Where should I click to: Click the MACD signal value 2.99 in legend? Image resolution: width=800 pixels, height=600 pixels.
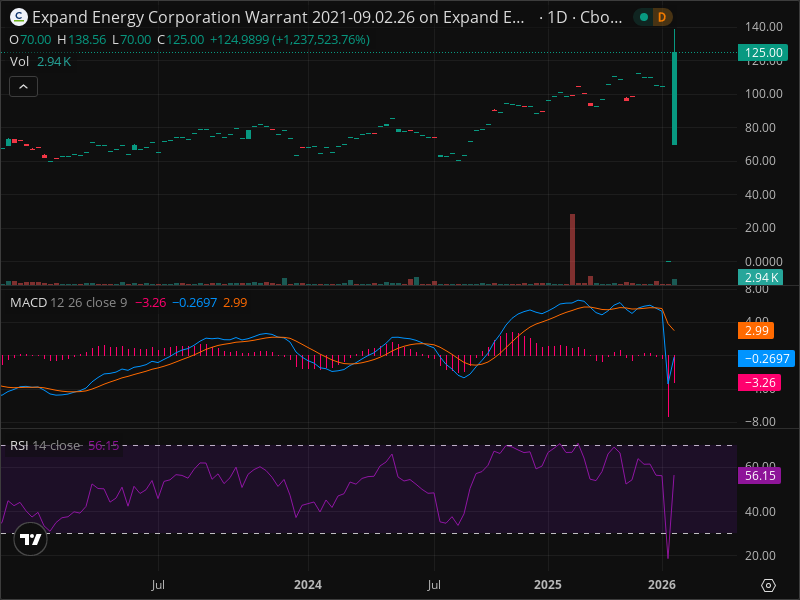point(235,303)
